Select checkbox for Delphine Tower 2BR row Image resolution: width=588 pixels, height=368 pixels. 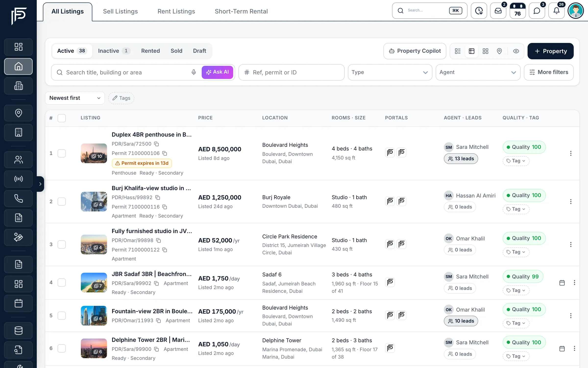pos(61,348)
